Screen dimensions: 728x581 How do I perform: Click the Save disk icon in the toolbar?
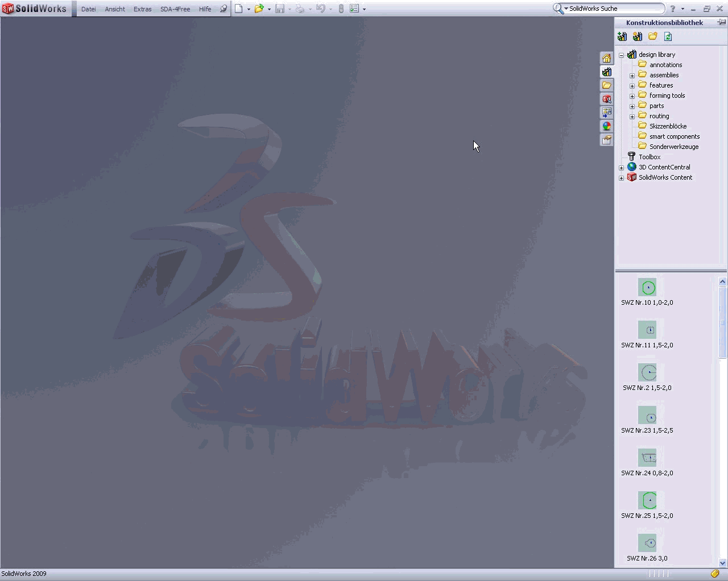click(280, 9)
